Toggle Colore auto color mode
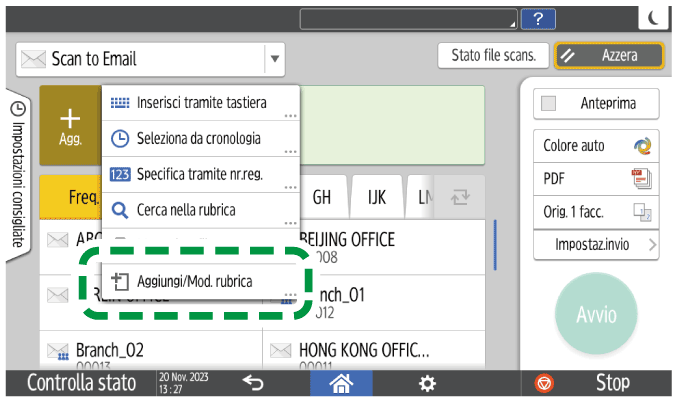675x400 pixels. (596, 145)
